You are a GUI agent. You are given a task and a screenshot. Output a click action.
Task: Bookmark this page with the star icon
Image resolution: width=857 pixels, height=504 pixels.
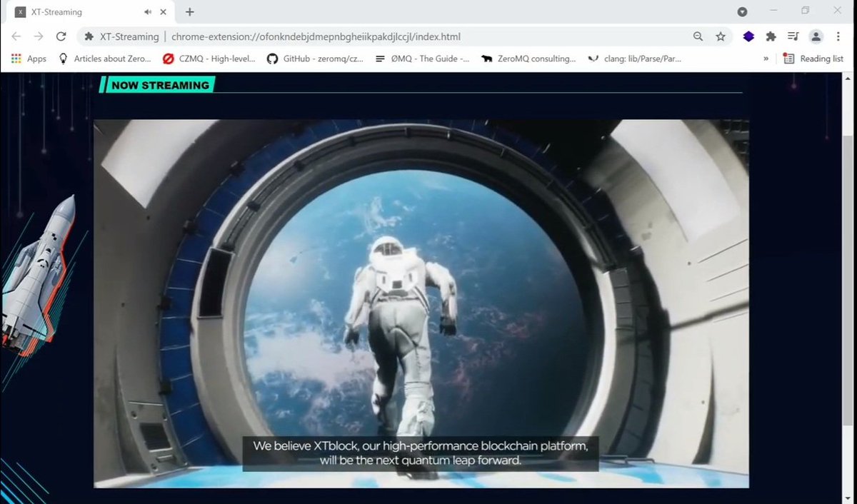(721, 36)
